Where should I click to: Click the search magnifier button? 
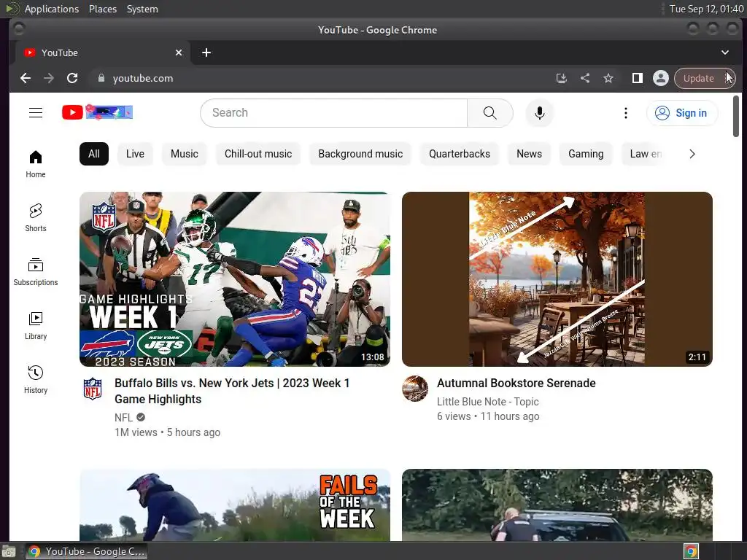tap(489, 113)
